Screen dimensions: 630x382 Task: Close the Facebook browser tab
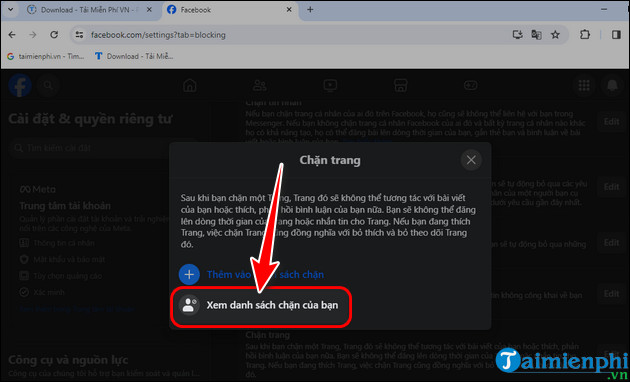point(289,10)
